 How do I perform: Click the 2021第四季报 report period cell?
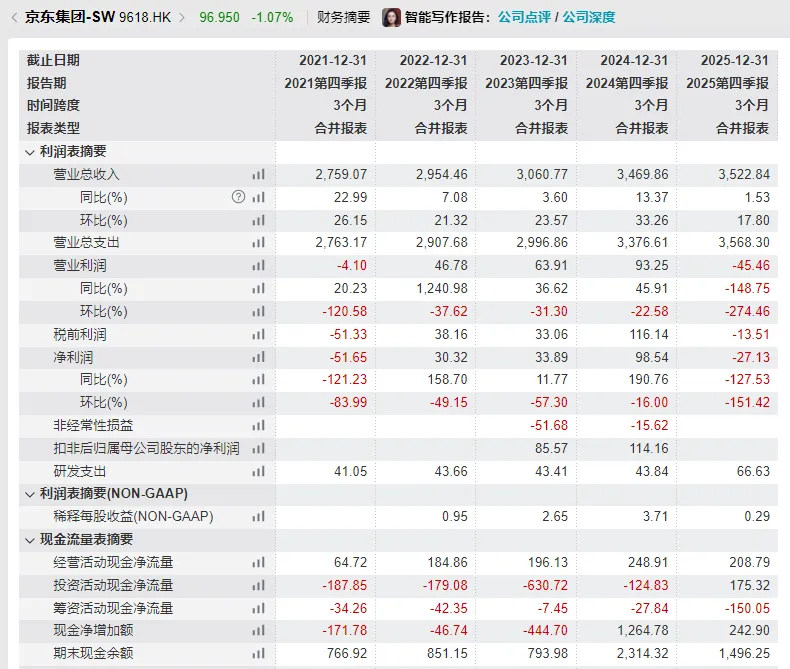pyautogui.click(x=325, y=83)
